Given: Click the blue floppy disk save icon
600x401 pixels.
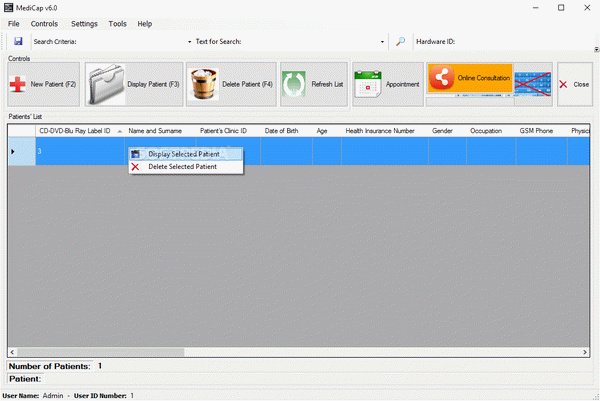Looking at the screenshot, I should coord(18,41).
